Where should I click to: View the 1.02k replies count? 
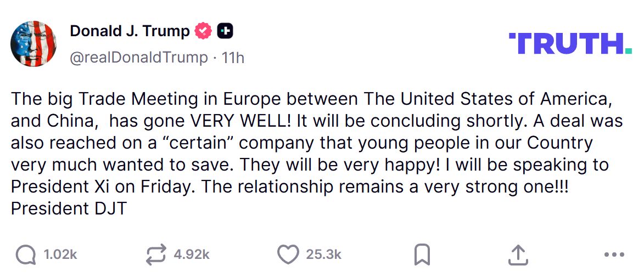point(60,255)
